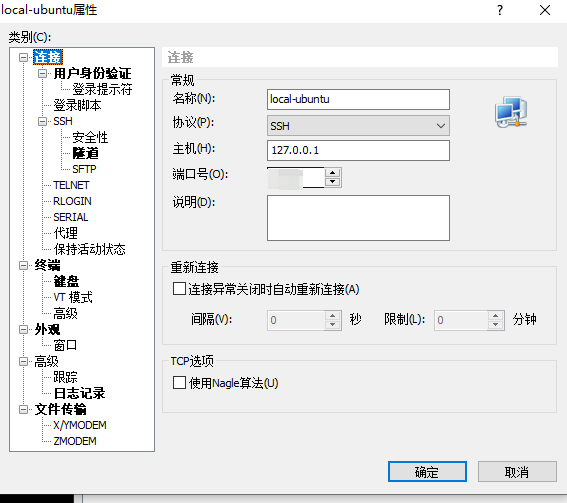Collapse the 高级 root tree node
567x503 pixels.
[23, 361]
